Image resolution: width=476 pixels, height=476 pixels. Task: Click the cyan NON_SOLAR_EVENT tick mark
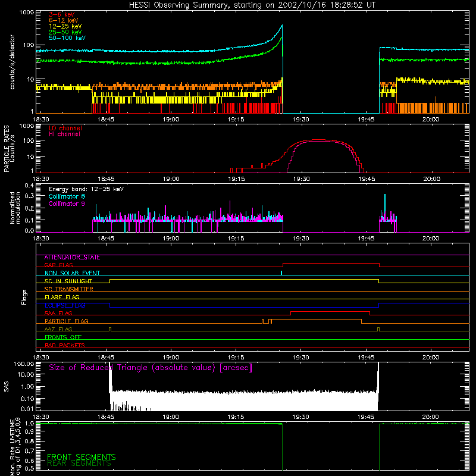click(281, 273)
